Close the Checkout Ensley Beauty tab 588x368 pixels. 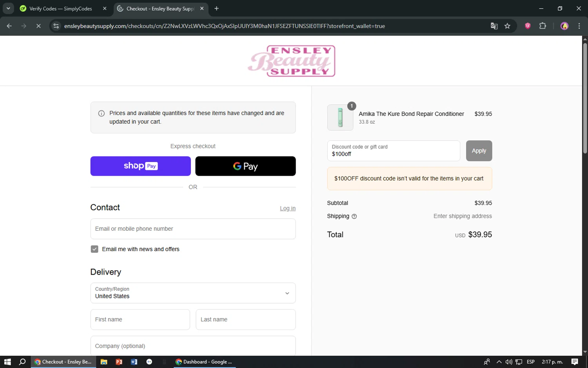click(202, 8)
